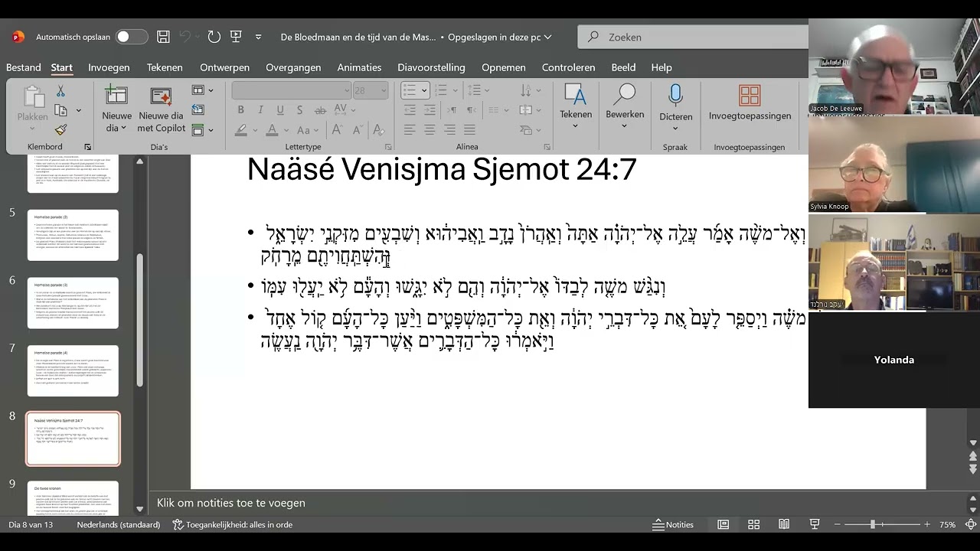The width and height of the screenshot is (980, 551).
Task: Click the text highlight color swatch
Action: (x=241, y=130)
